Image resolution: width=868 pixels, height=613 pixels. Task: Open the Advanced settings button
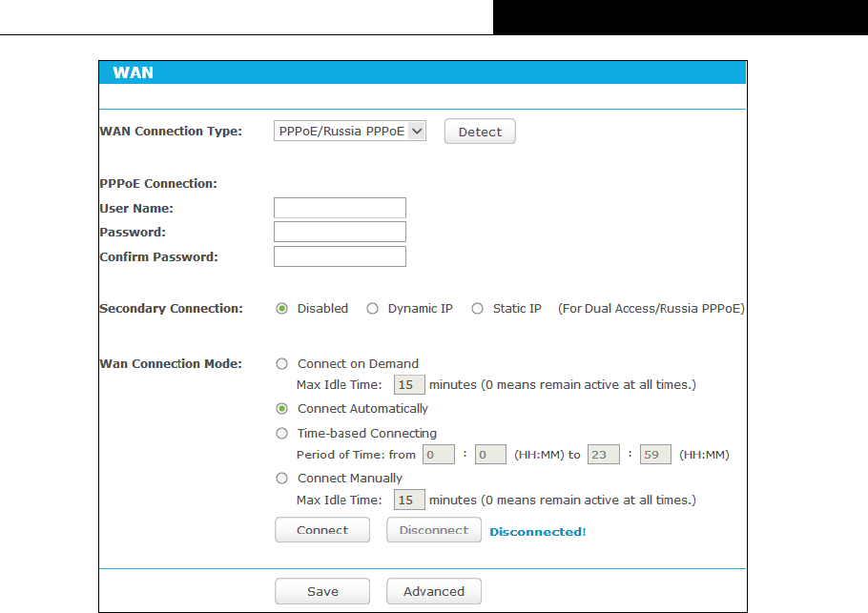coord(434,591)
